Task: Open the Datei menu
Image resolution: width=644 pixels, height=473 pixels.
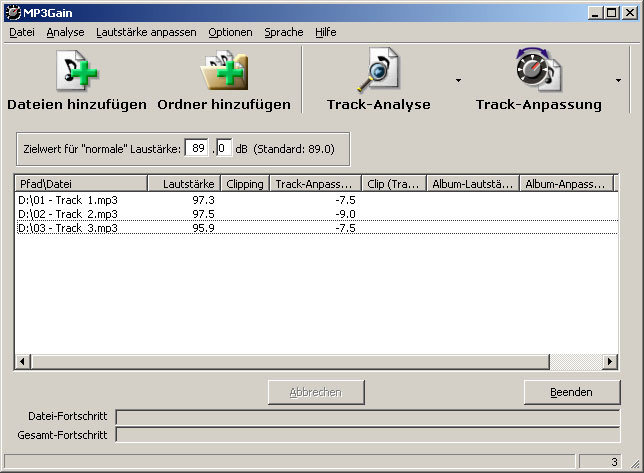Action: coord(22,32)
